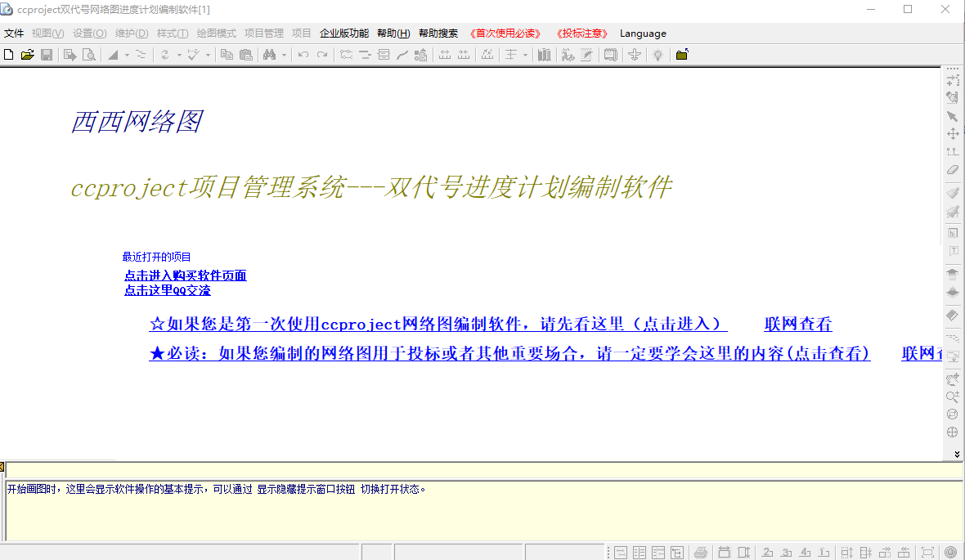Image resolution: width=965 pixels, height=560 pixels.
Task: Click the yellow lock icon in the toolbar
Action: click(x=682, y=55)
